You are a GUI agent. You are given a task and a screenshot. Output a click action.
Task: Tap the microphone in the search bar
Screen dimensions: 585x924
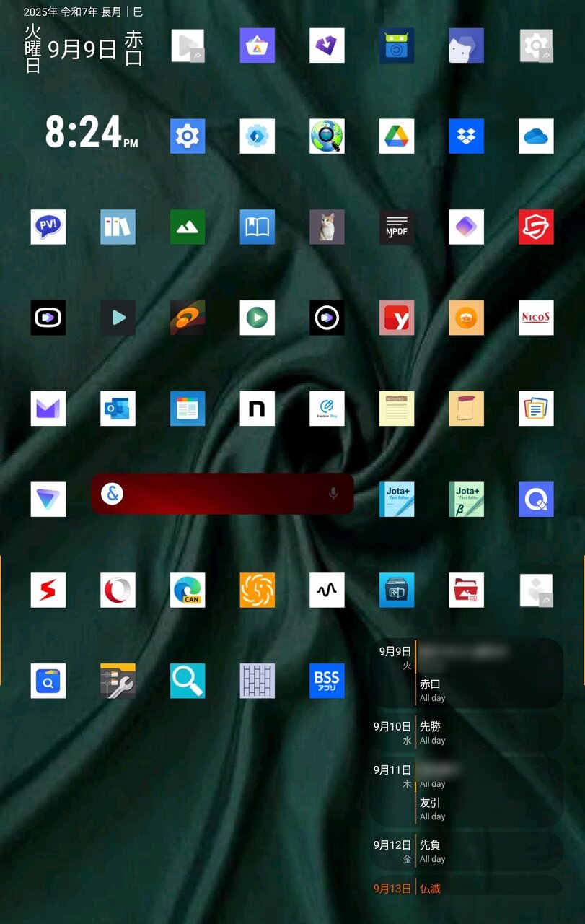pyautogui.click(x=333, y=494)
